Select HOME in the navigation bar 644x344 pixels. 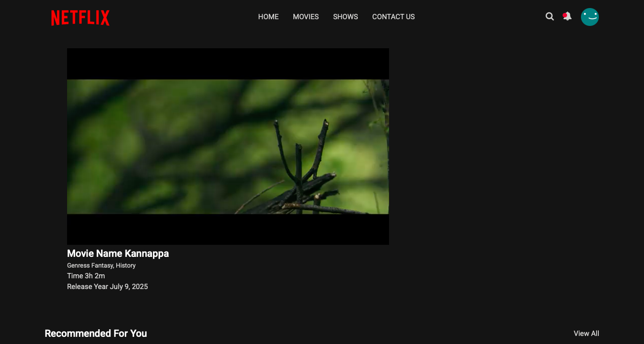[268, 17]
